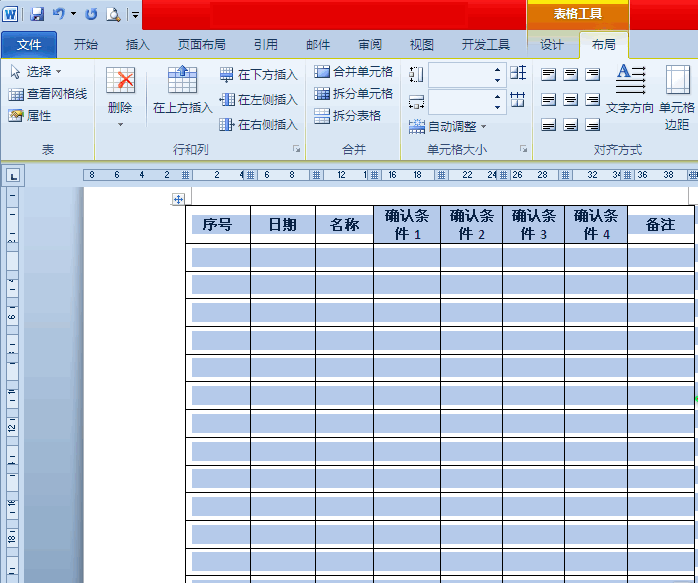698x583 pixels.
Task: Click the column width input field
Action: point(460,102)
